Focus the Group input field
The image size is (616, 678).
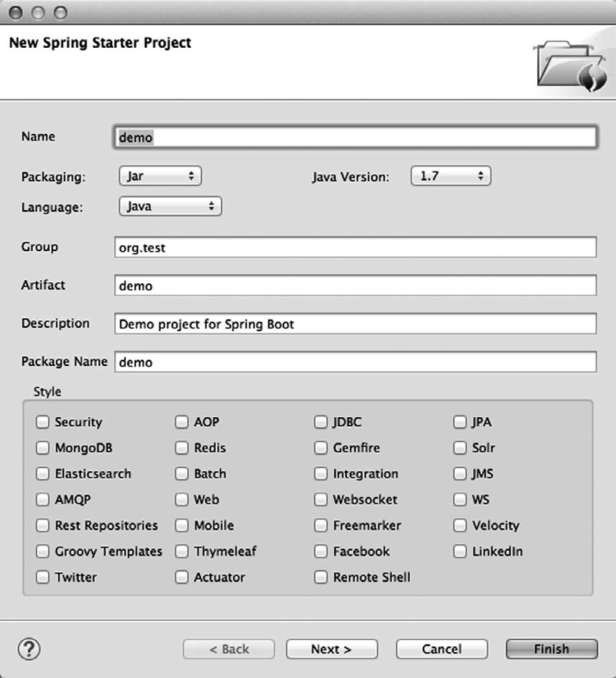pos(354,247)
